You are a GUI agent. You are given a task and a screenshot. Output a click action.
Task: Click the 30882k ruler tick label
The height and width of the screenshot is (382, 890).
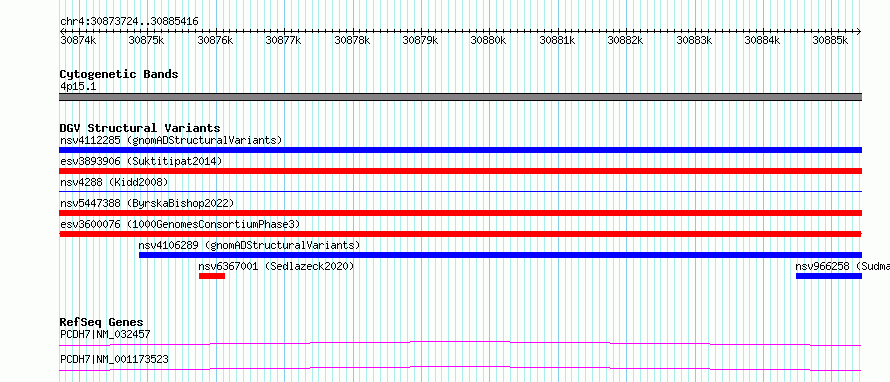click(625, 40)
